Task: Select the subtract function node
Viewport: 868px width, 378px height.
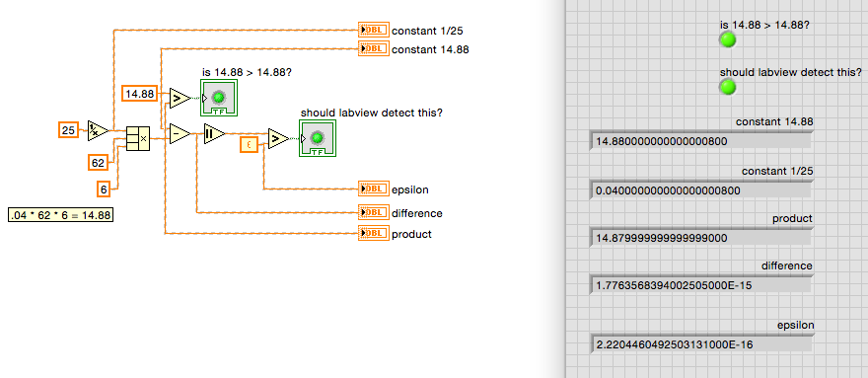Action: click(x=180, y=133)
